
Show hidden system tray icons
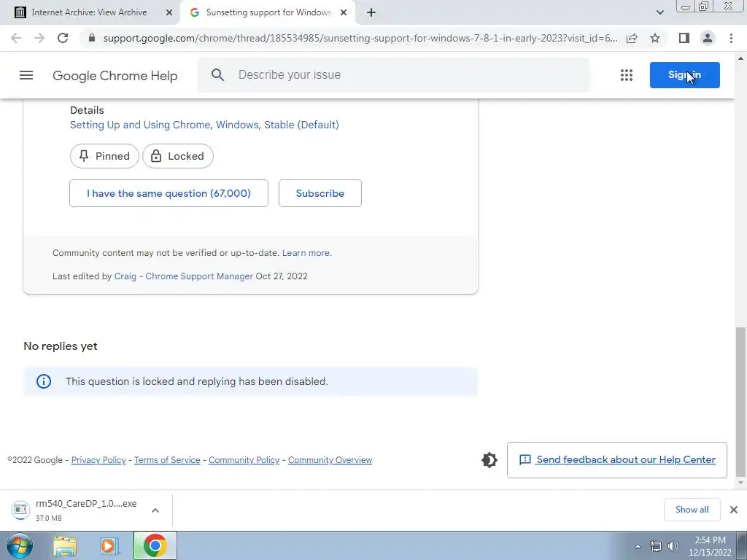click(638, 546)
